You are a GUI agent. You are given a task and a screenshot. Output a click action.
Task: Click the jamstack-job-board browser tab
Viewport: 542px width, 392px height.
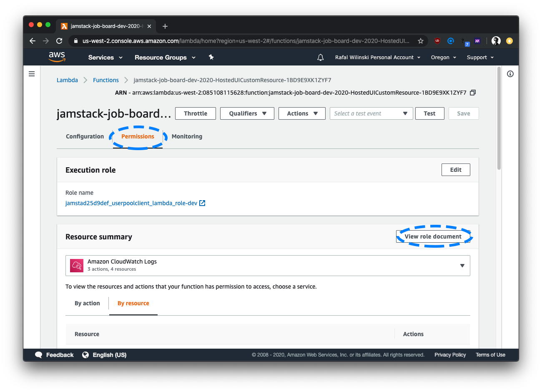click(x=106, y=26)
